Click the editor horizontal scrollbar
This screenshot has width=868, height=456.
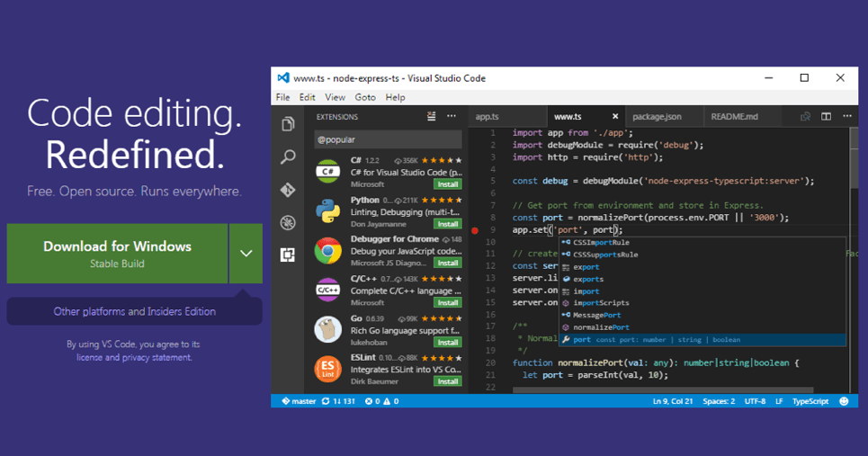pyautogui.click(x=663, y=390)
